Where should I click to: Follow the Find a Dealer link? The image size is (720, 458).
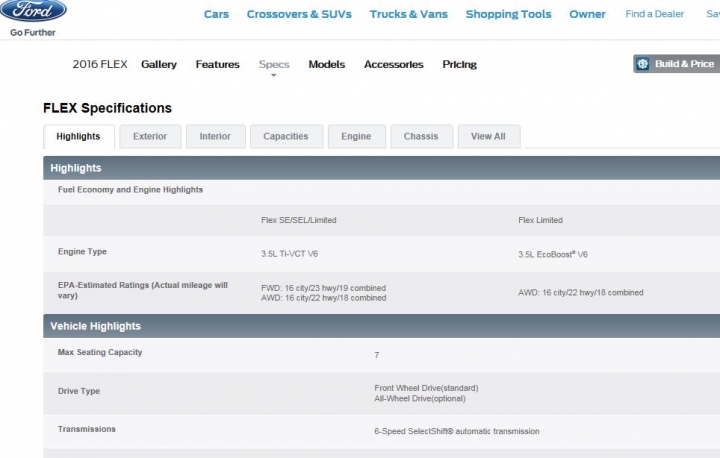tap(654, 14)
